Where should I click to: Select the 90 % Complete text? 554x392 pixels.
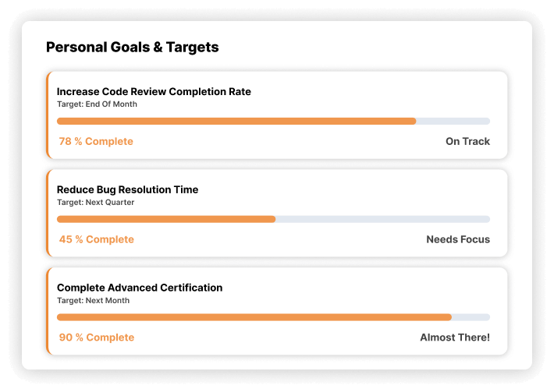[x=96, y=338]
